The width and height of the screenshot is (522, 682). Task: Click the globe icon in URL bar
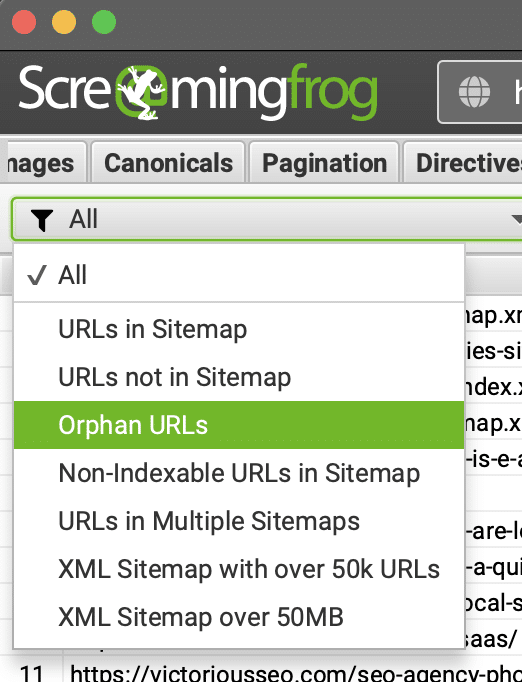[474, 91]
